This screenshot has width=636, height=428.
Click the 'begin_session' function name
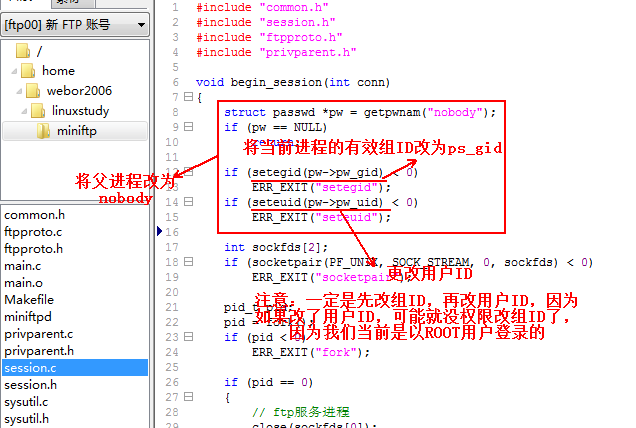tap(277, 83)
